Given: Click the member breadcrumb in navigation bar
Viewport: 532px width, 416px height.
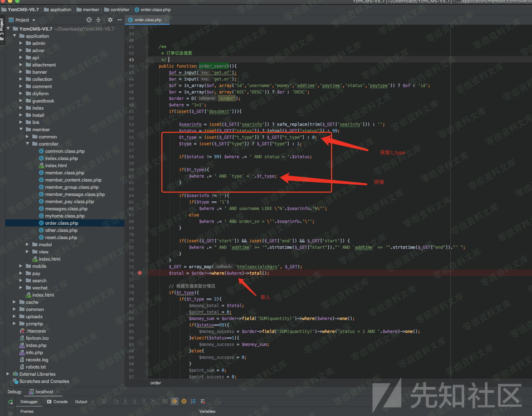Looking at the screenshot, I should coord(91,10).
